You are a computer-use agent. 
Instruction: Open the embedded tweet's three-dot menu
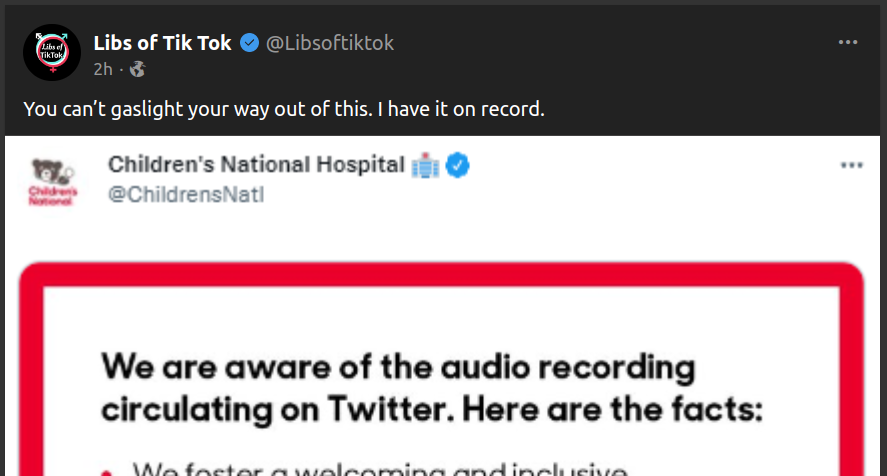851,165
